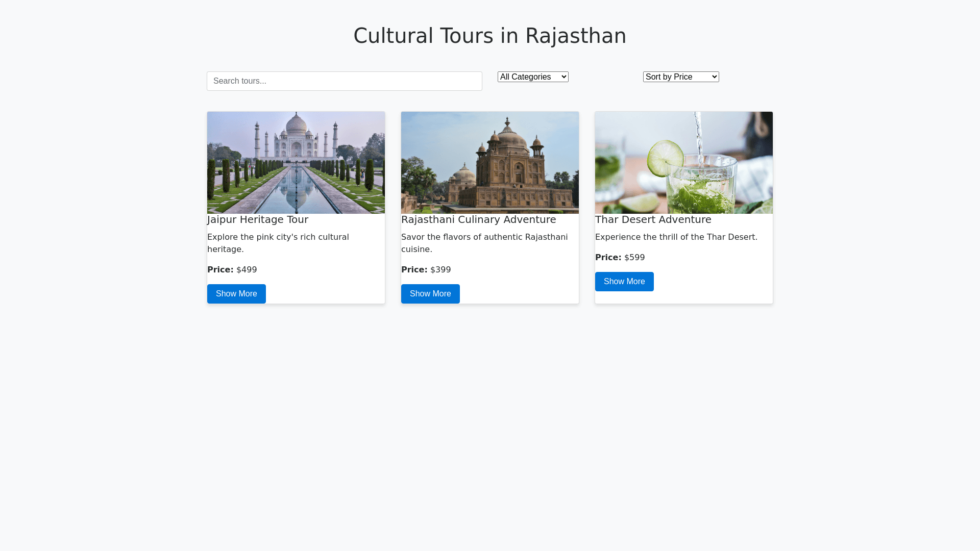Show more for Jaipur Heritage Tour
Viewport: 980px width, 551px height.
tap(236, 294)
